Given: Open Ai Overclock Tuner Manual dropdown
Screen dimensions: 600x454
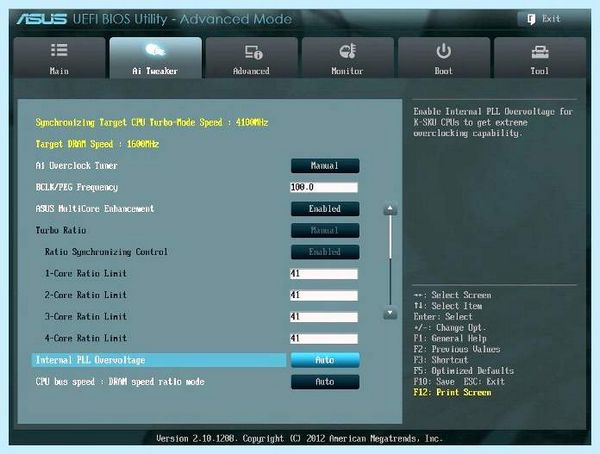Looking at the screenshot, I should pyautogui.click(x=325, y=166).
